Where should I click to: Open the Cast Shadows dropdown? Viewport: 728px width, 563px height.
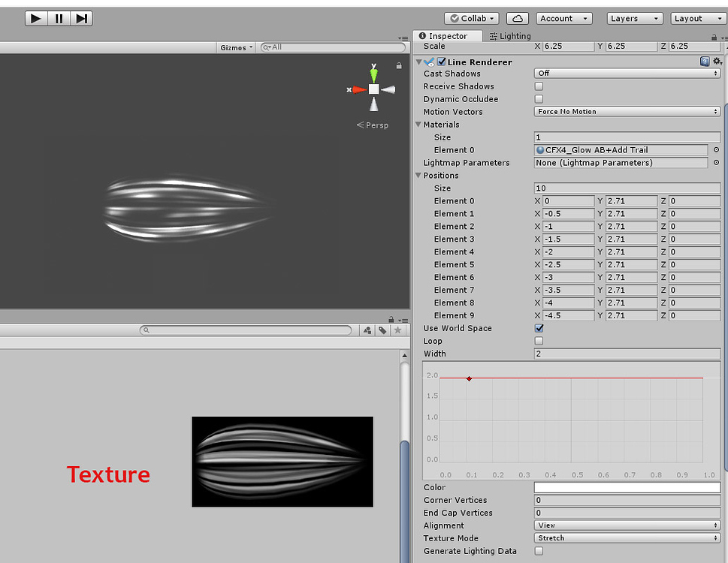(x=627, y=73)
